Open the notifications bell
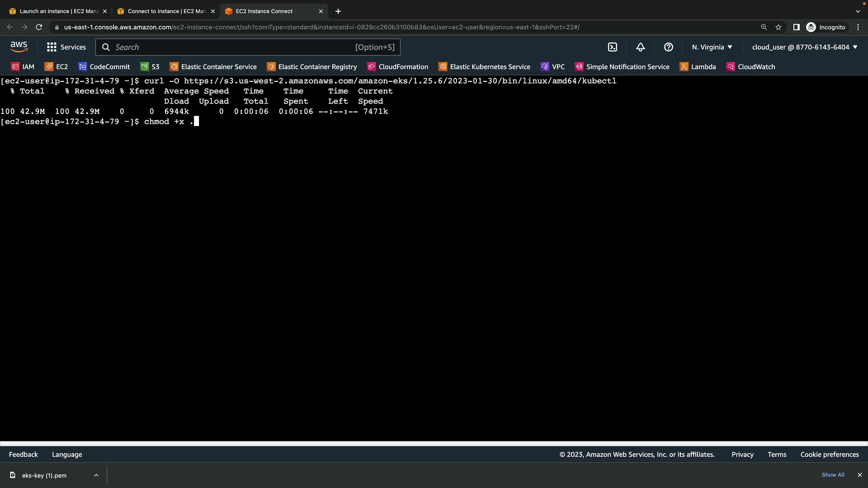Viewport: 868px width, 488px height. tap(641, 47)
